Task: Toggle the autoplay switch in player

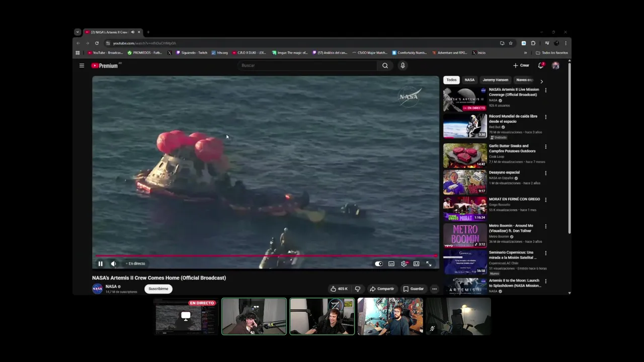Action: tap(379, 263)
